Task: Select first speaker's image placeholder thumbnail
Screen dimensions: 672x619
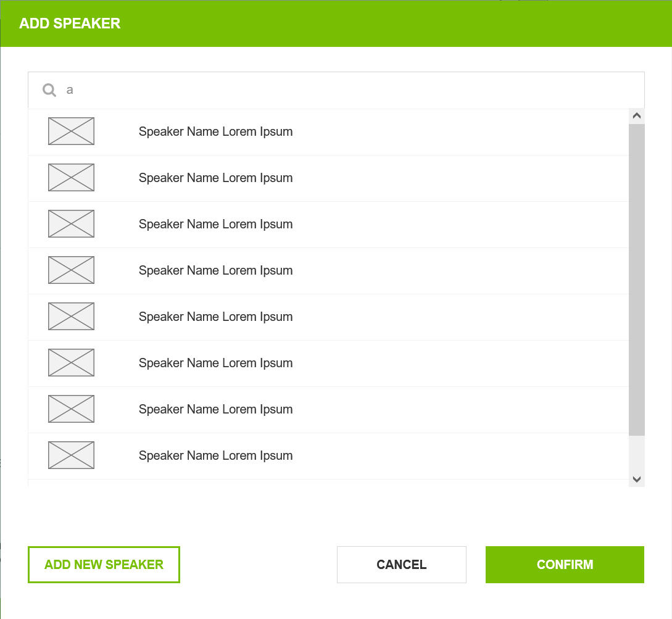Action: pyautogui.click(x=71, y=131)
